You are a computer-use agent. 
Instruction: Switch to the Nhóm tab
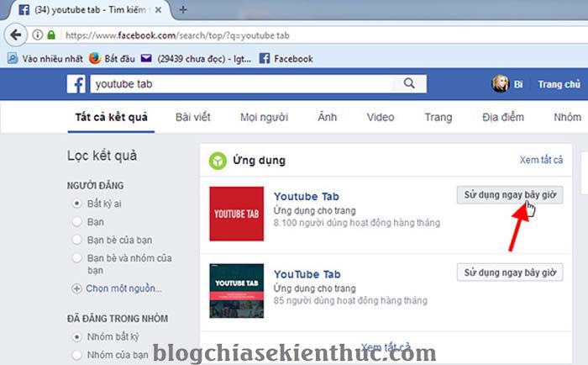pos(567,117)
